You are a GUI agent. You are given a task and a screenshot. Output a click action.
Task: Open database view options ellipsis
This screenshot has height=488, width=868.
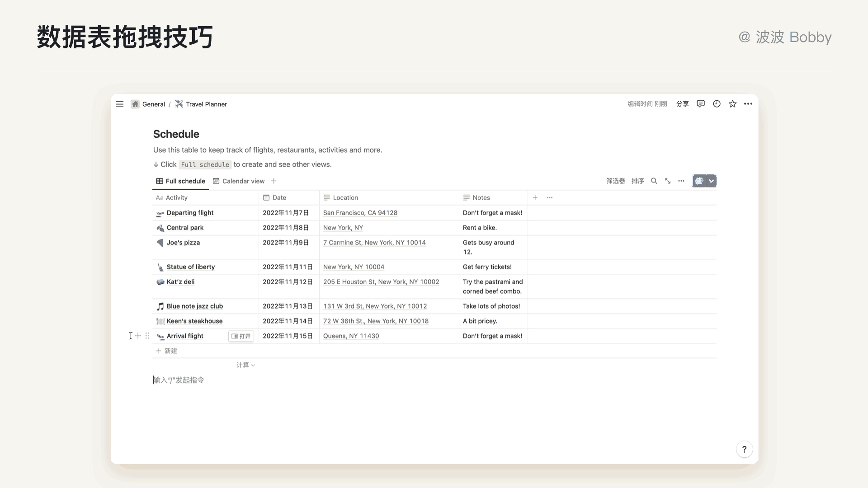[681, 181]
